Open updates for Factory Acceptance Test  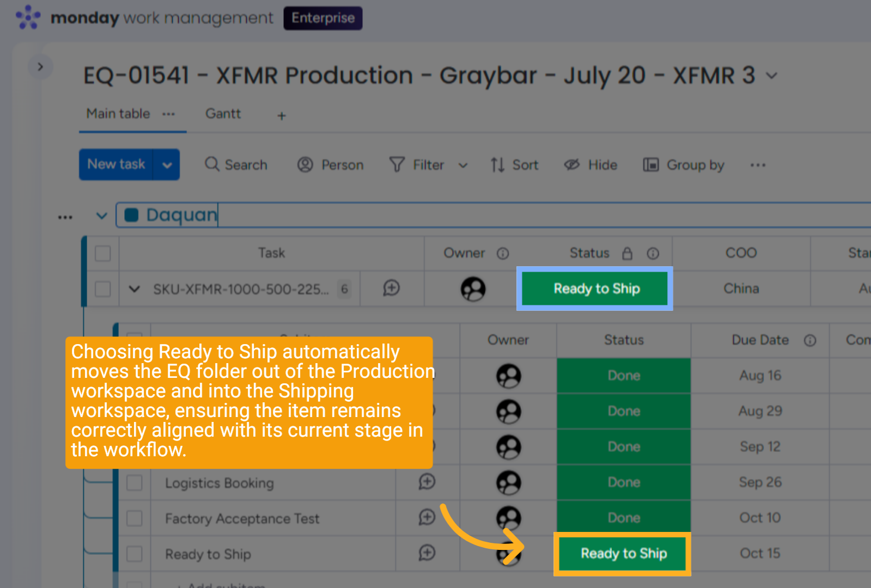coord(427,517)
